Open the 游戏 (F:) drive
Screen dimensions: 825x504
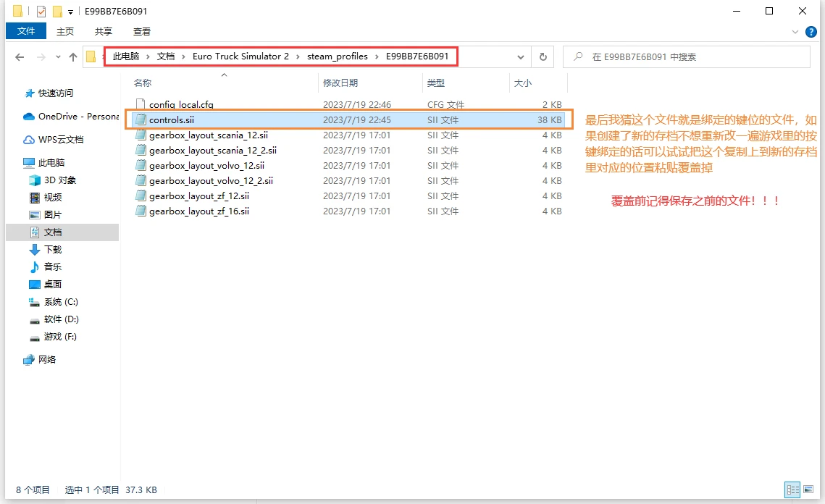tap(60, 336)
